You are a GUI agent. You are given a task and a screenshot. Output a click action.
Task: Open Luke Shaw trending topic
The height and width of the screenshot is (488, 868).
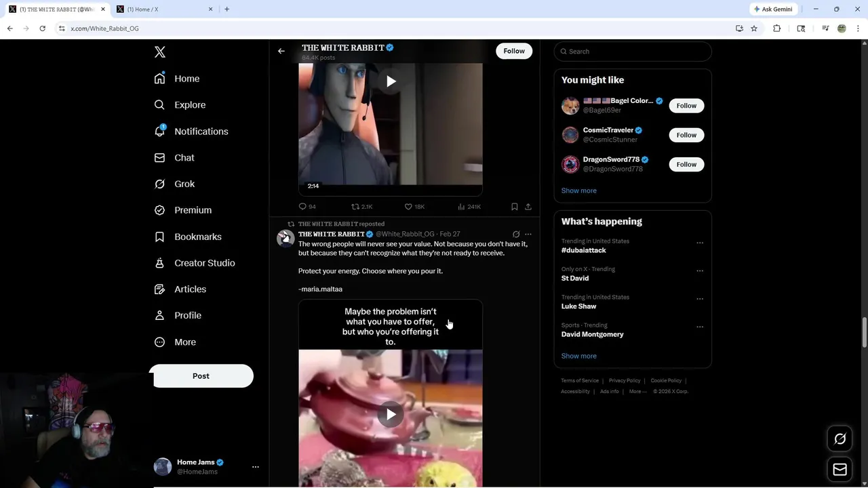[x=579, y=306]
